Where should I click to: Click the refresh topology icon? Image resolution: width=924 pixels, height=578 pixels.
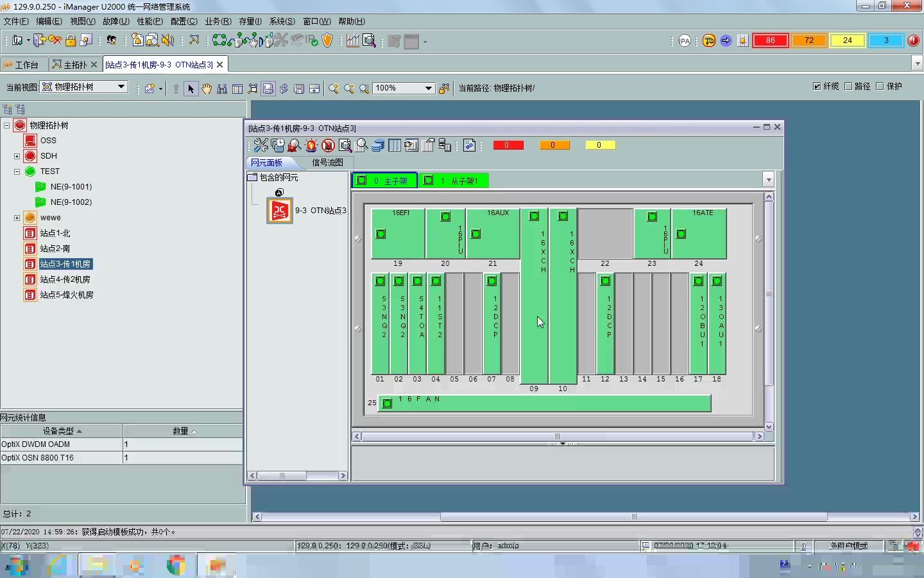tap(284, 89)
